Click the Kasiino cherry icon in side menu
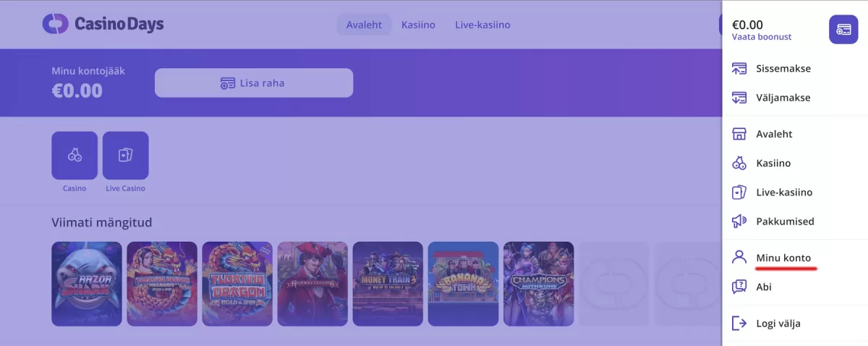 (x=739, y=164)
